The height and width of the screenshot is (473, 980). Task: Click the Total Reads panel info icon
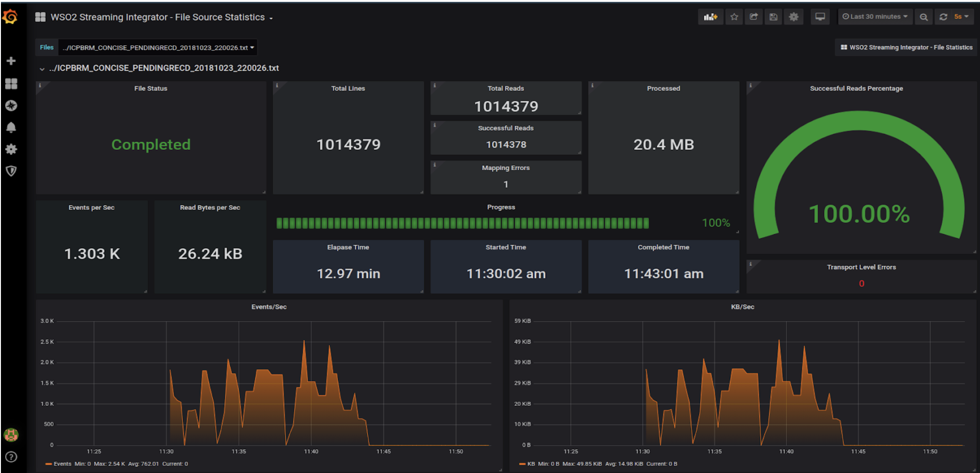[x=434, y=85]
